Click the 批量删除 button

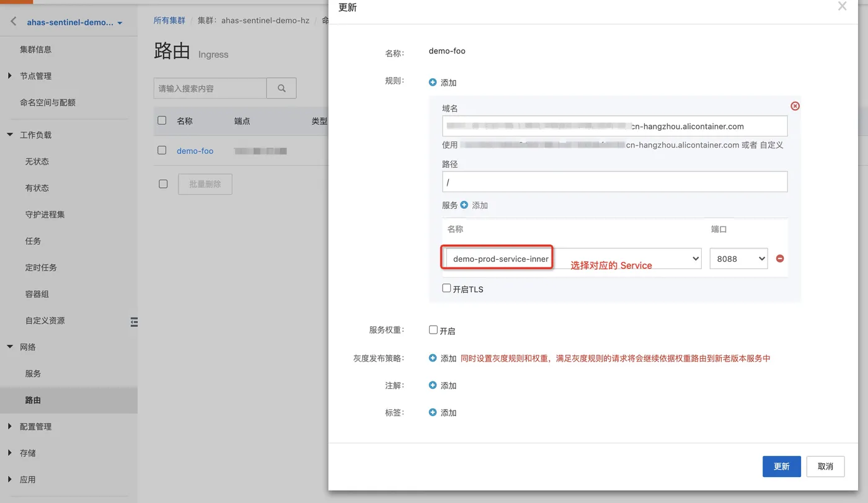(x=205, y=184)
